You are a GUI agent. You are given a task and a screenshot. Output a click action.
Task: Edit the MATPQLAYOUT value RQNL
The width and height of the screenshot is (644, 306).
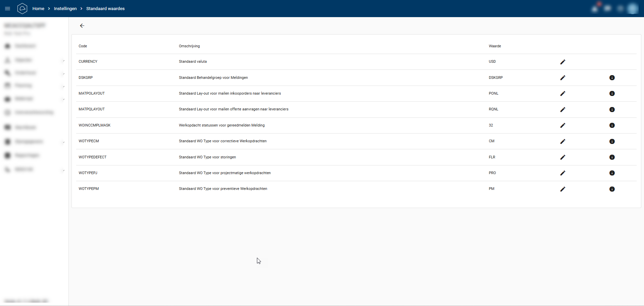click(x=562, y=110)
